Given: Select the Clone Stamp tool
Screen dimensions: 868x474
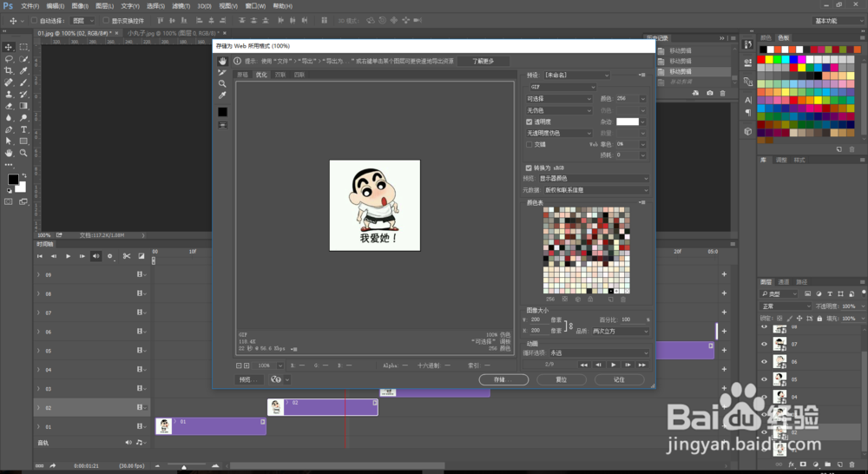Looking at the screenshot, I should [x=9, y=94].
